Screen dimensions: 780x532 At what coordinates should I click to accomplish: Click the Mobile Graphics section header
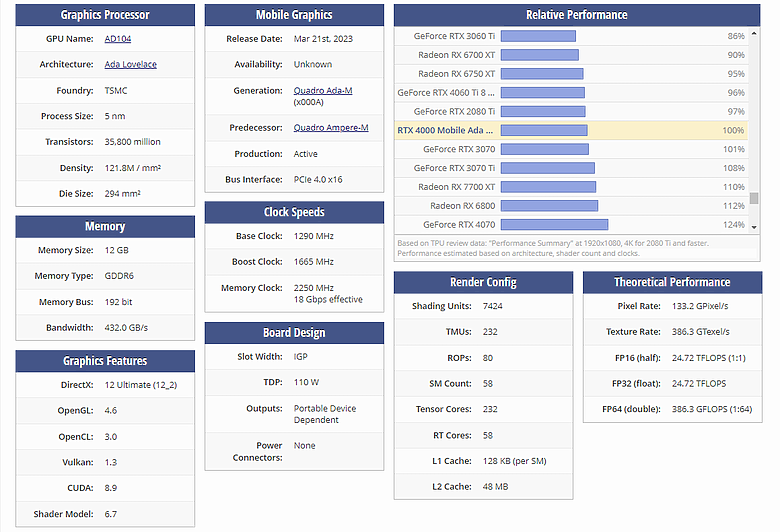[294, 15]
